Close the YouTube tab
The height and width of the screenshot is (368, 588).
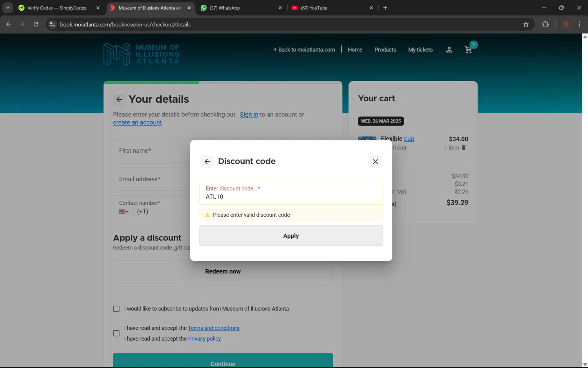(x=371, y=8)
